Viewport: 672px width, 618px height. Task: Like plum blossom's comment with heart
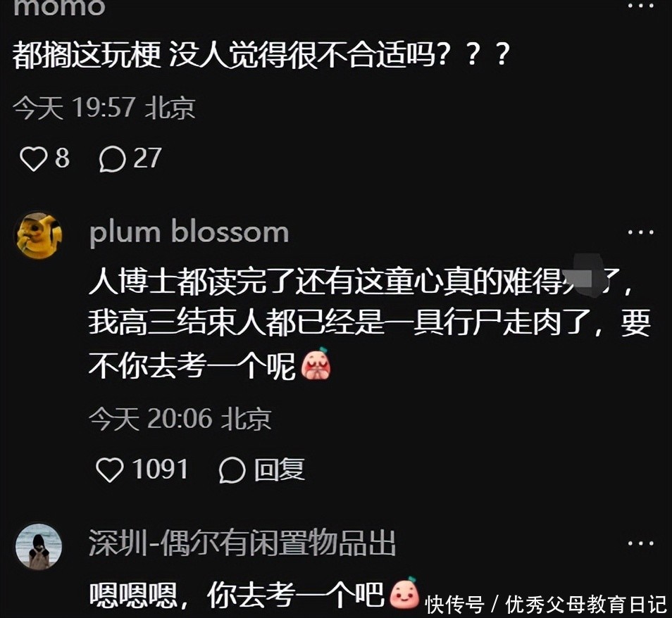click(109, 469)
